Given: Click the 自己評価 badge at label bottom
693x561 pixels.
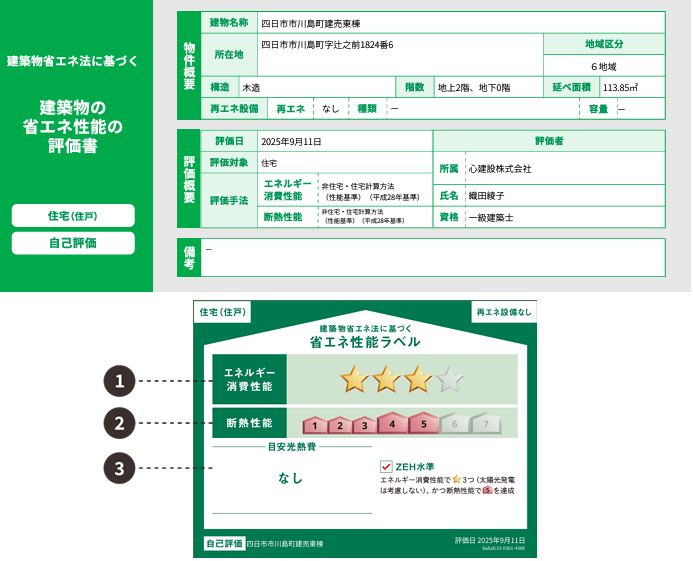Looking at the screenshot, I should tap(224, 543).
